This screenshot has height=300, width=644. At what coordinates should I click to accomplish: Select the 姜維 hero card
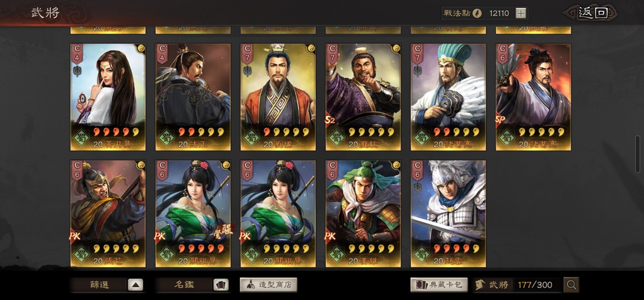point(363,213)
